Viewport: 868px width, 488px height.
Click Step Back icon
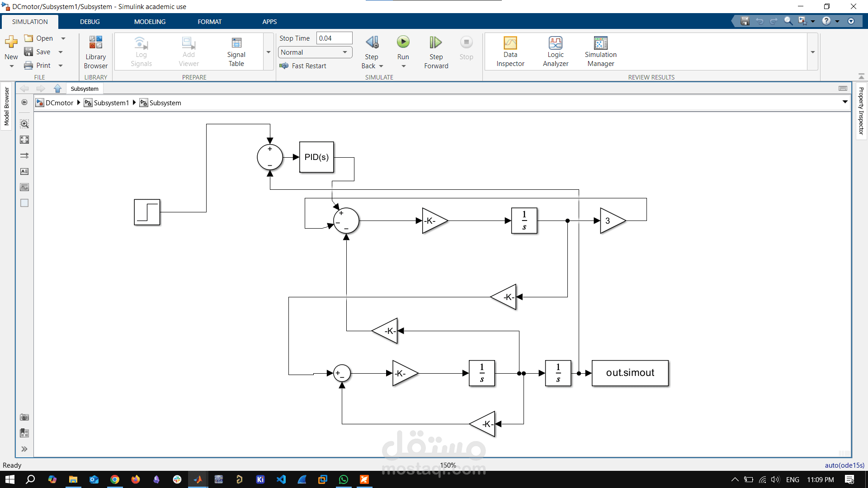pyautogui.click(x=372, y=42)
